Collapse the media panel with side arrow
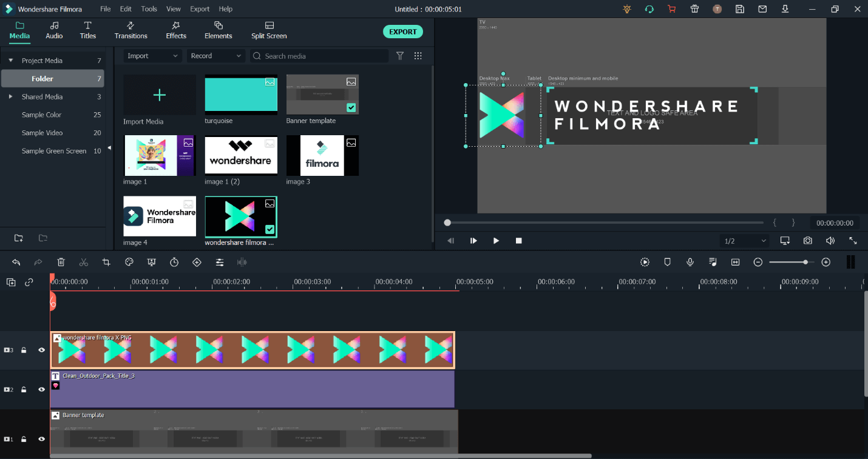 (x=110, y=147)
